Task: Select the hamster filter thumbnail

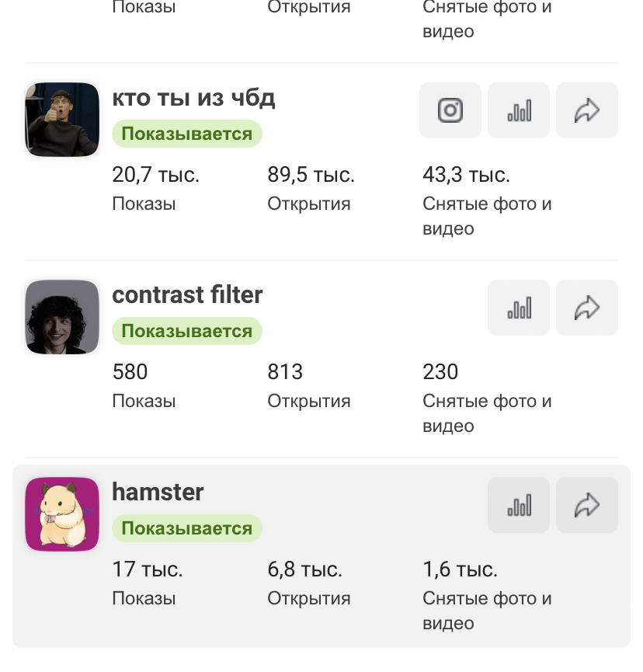Action: coord(62,514)
